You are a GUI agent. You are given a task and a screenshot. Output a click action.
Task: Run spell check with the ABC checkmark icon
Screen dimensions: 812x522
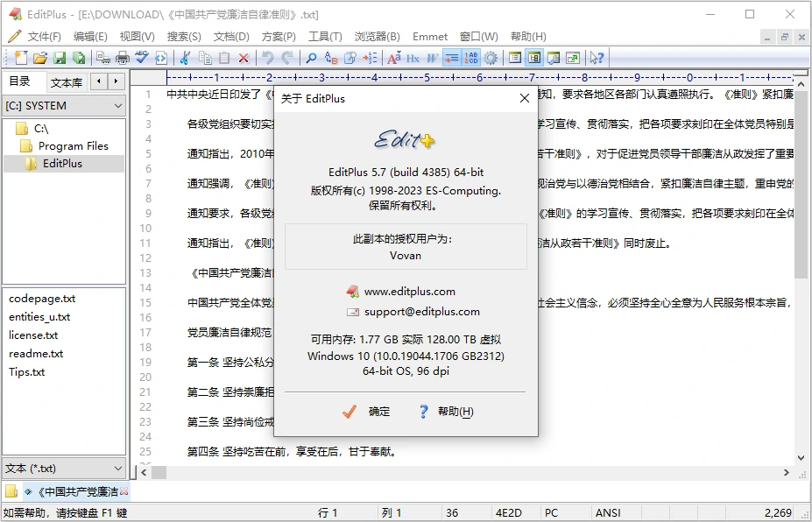[x=141, y=58]
